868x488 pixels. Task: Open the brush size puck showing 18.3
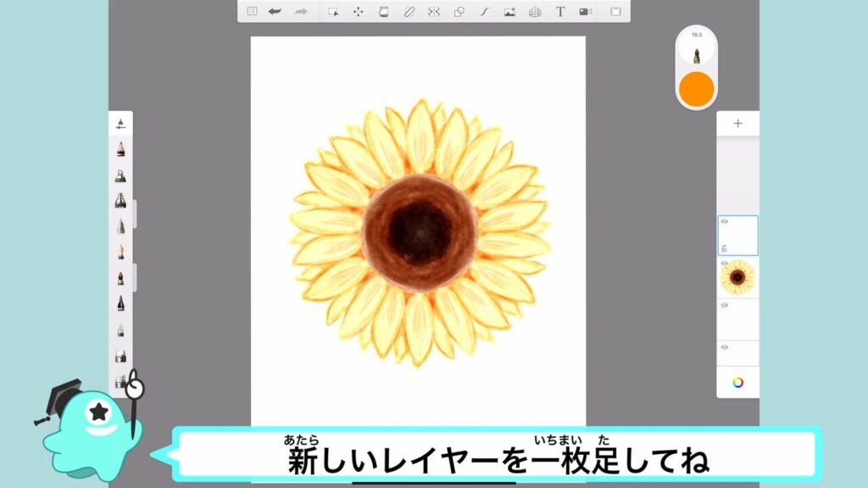click(x=696, y=48)
